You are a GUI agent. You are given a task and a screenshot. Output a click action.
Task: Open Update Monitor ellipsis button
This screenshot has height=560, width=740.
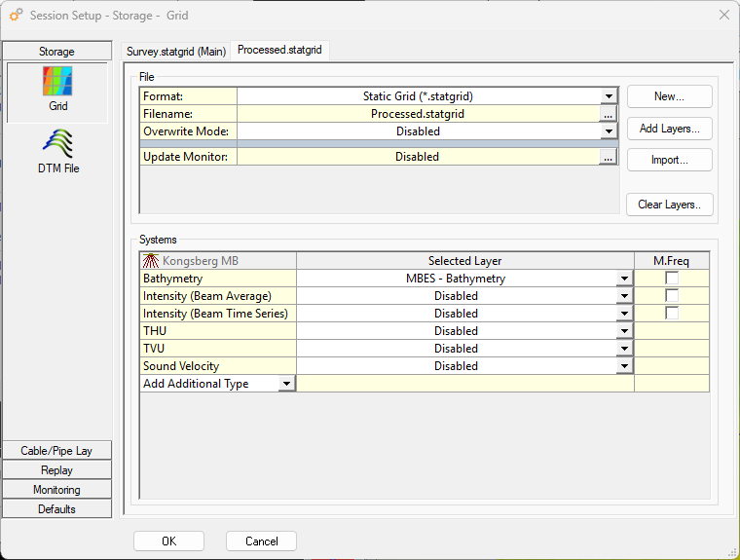click(x=608, y=157)
